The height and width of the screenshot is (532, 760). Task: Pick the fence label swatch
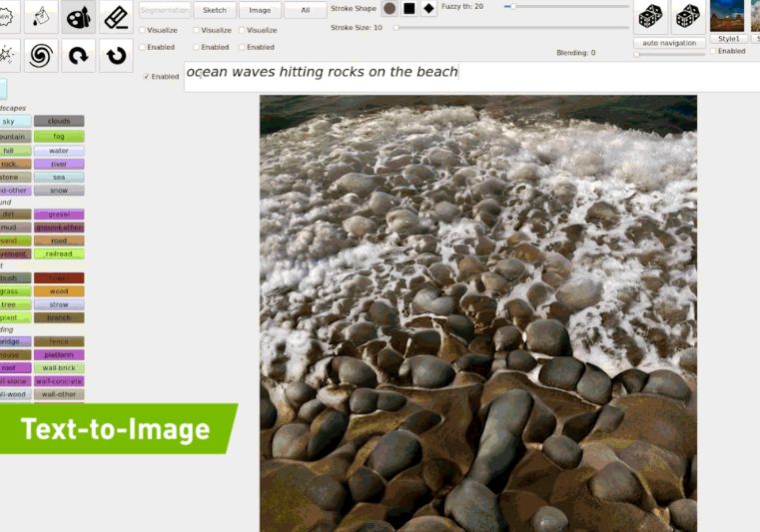point(59,341)
